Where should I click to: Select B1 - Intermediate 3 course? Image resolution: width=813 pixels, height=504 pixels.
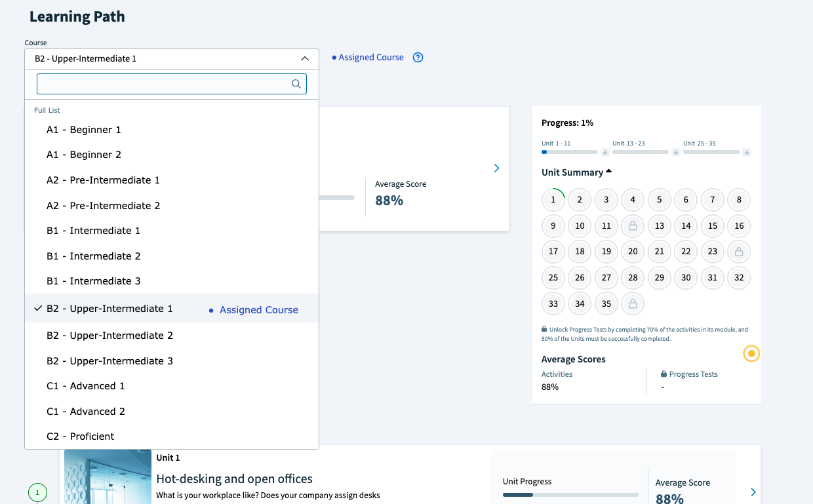click(x=172, y=281)
